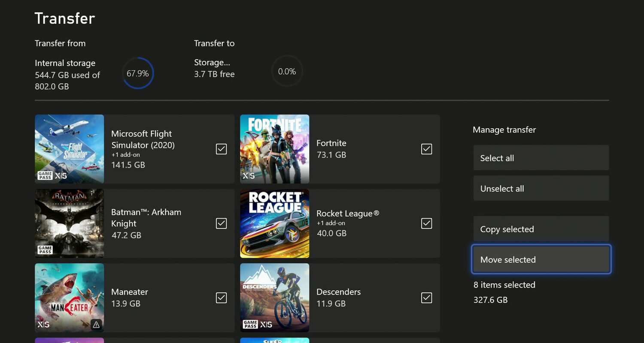Image resolution: width=644 pixels, height=343 pixels.
Task: Click the X|S badge on Fortnite cover
Action: (249, 176)
